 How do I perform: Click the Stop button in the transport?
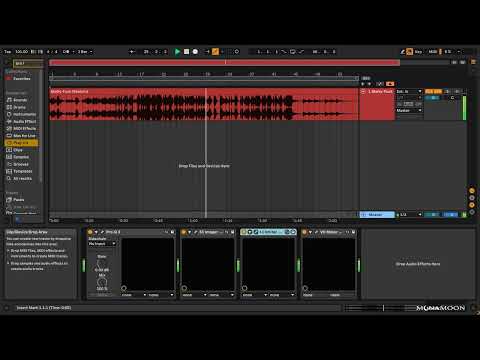click(x=187, y=52)
